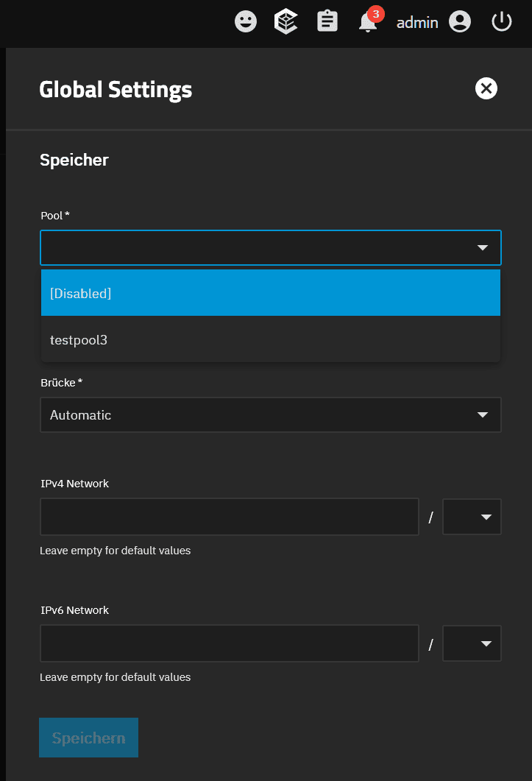Select the [Disabled] pool option
This screenshot has height=781, width=532.
tap(271, 293)
